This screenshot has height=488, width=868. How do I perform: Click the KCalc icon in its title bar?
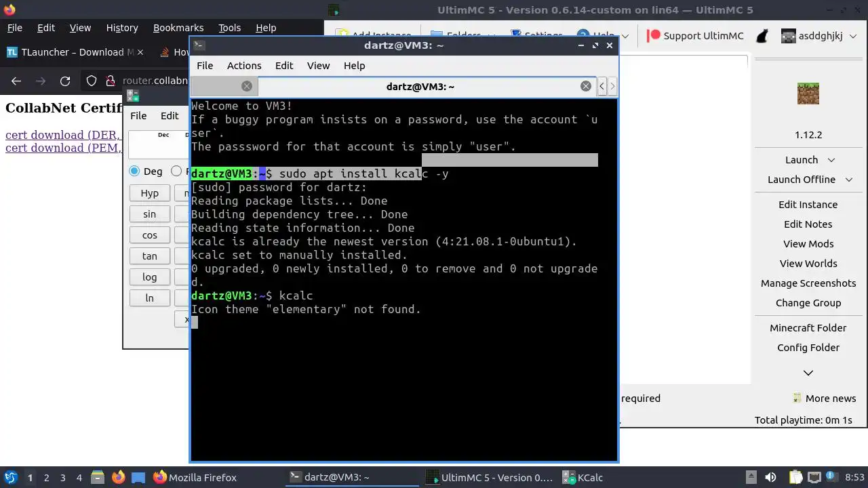(x=133, y=96)
